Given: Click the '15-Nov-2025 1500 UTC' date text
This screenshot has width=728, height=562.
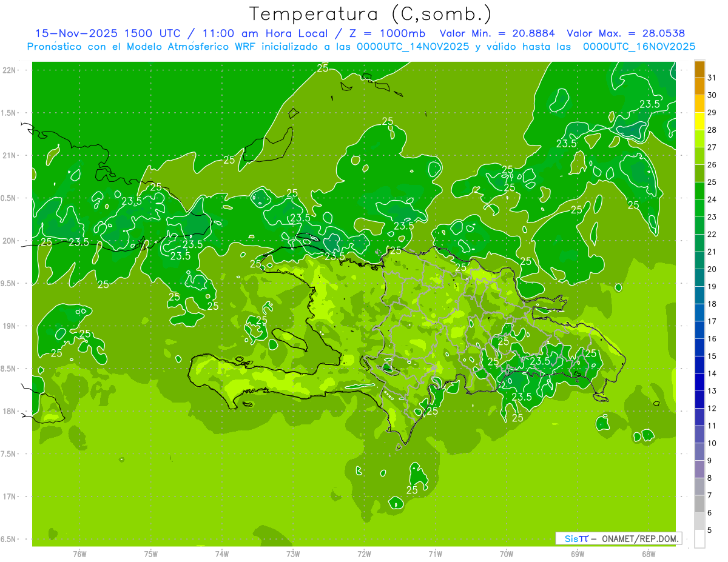Looking at the screenshot, I should (107, 33).
